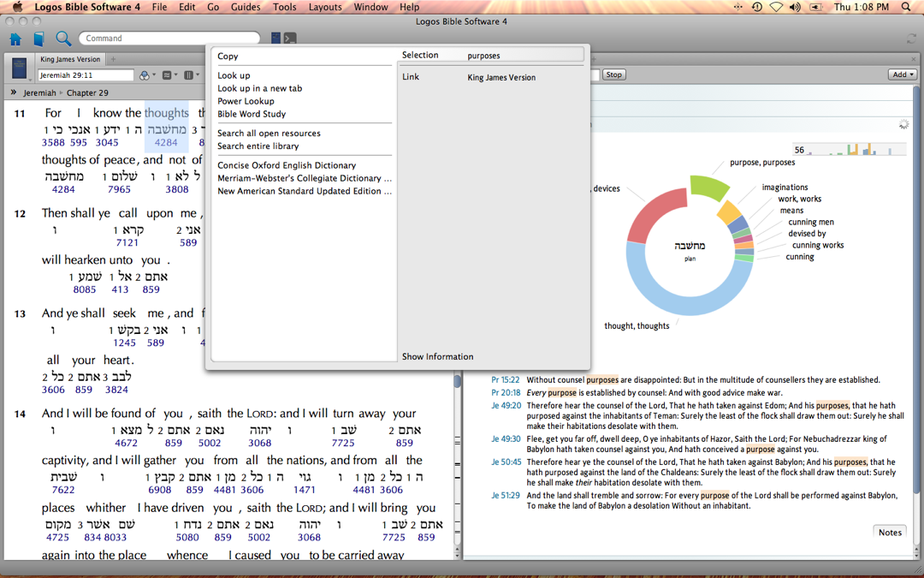
Task: Open the dropdown arrow under the book cover
Action: 29,79
